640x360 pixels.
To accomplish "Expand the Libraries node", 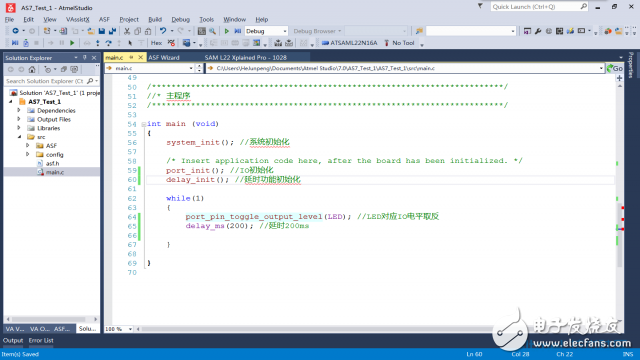I will (x=19, y=128).
